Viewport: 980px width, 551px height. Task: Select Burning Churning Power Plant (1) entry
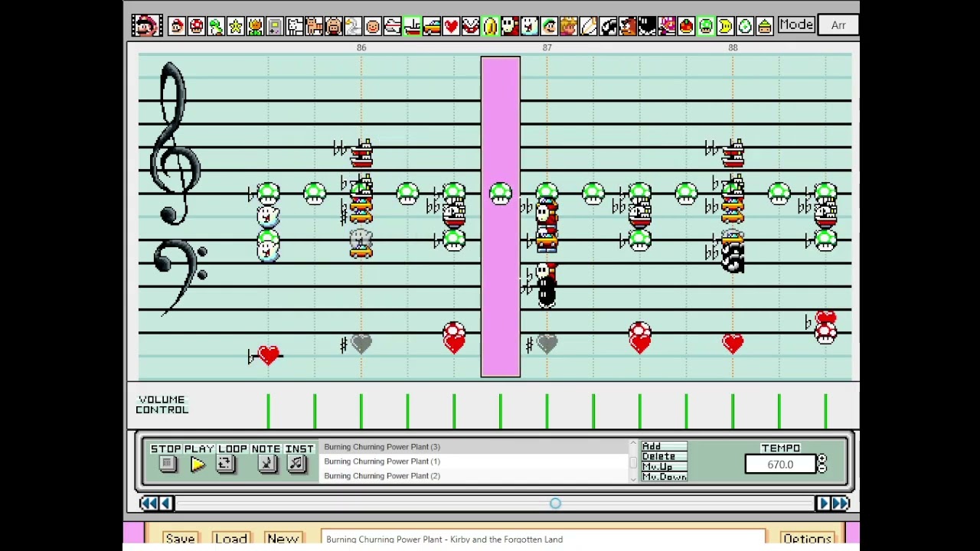click(474, 461)
